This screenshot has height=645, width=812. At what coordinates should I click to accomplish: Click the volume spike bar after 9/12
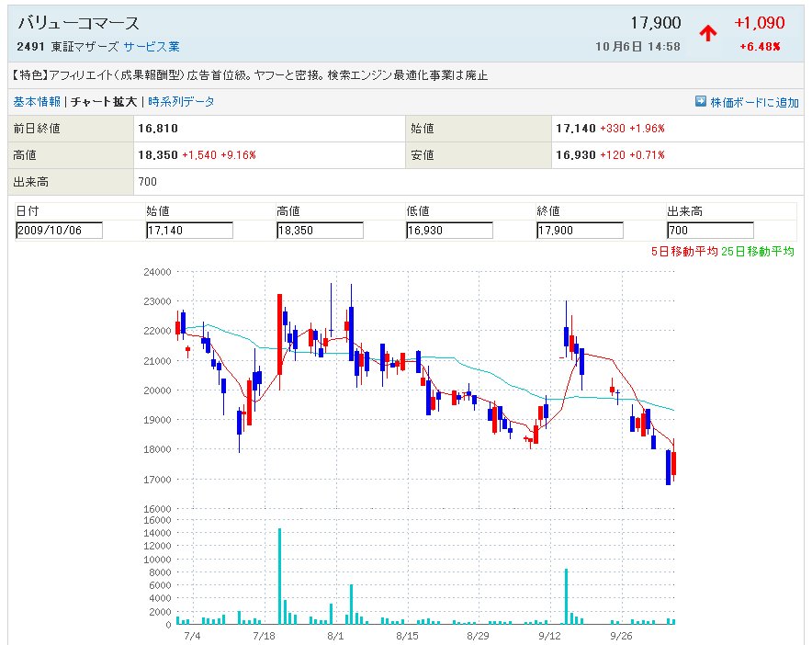click(566, 596)
